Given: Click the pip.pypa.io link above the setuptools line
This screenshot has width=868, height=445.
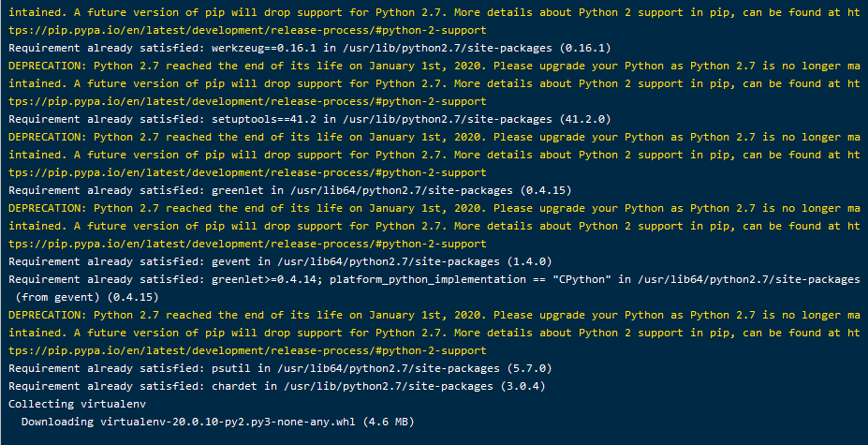Looking at the screenshot, I should click(246, 101).
